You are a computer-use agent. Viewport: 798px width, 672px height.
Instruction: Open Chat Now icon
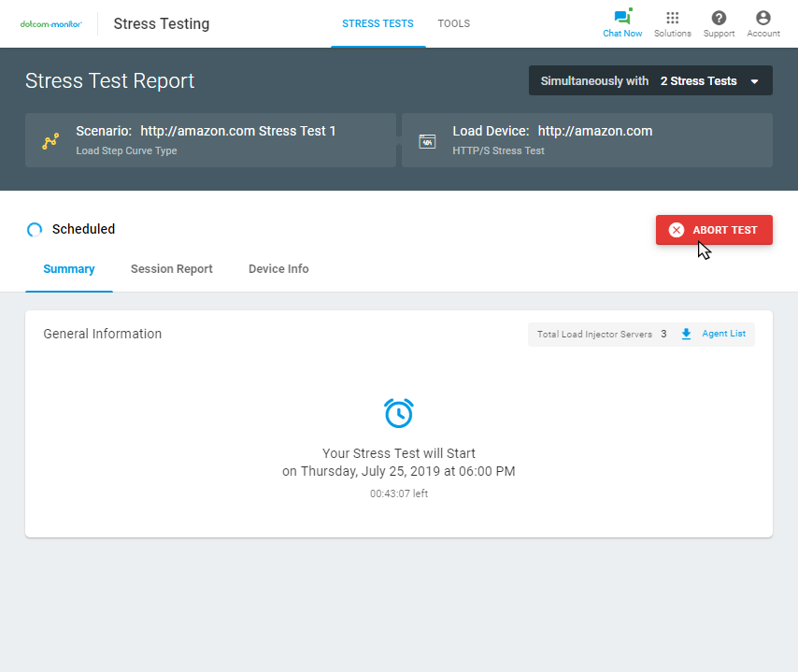[622, 18]
